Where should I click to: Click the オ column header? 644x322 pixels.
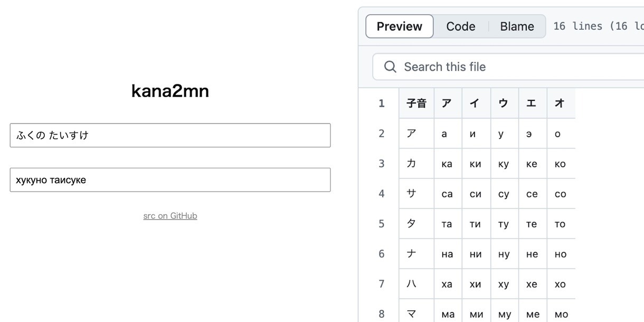click(561, 103)
